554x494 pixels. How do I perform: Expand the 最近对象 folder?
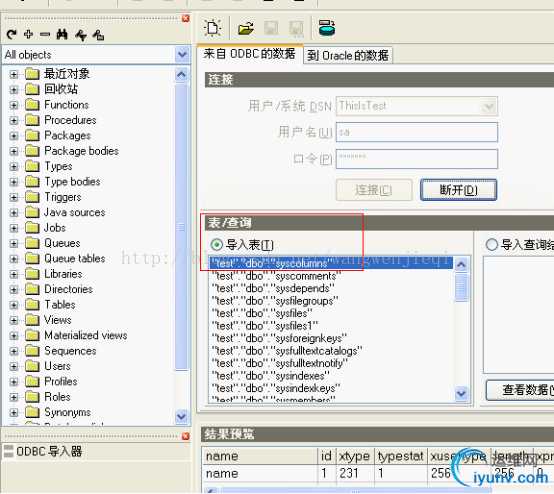14,74
